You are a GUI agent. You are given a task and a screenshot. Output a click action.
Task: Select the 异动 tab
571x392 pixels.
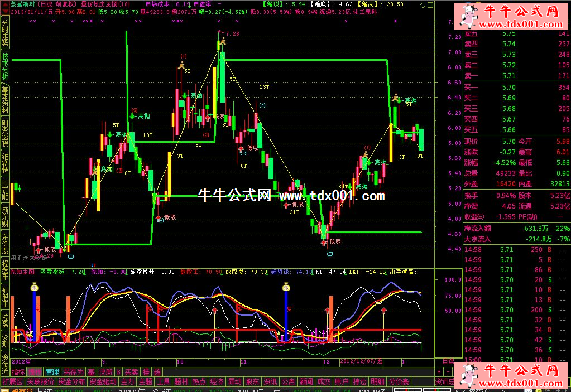[234, 382]
